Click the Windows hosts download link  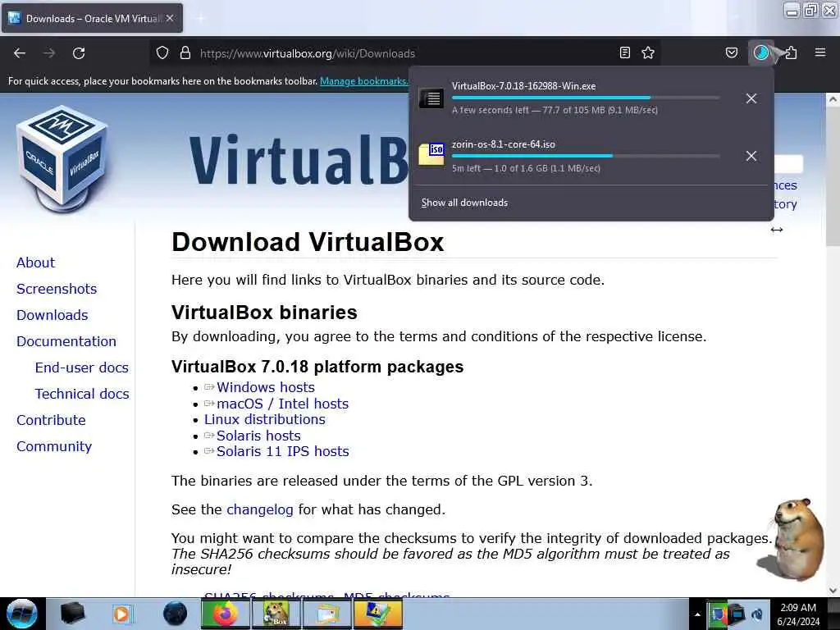pos(265,387)
